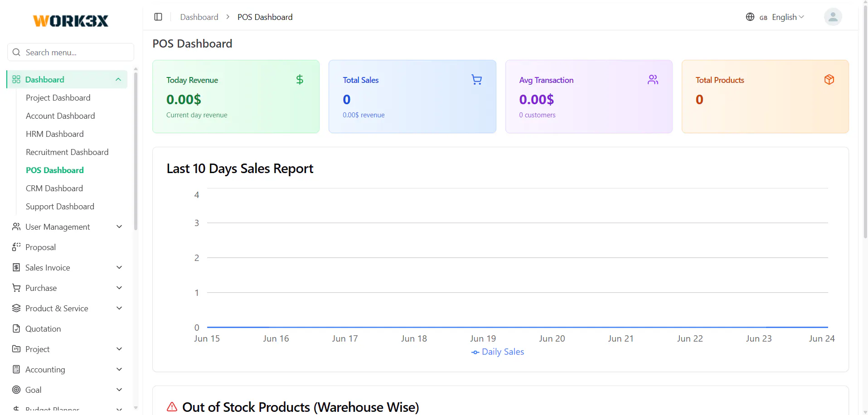Expand the Accounting menu
The height and width of the screenshot is (415, 868).
(x=67, y=369)
